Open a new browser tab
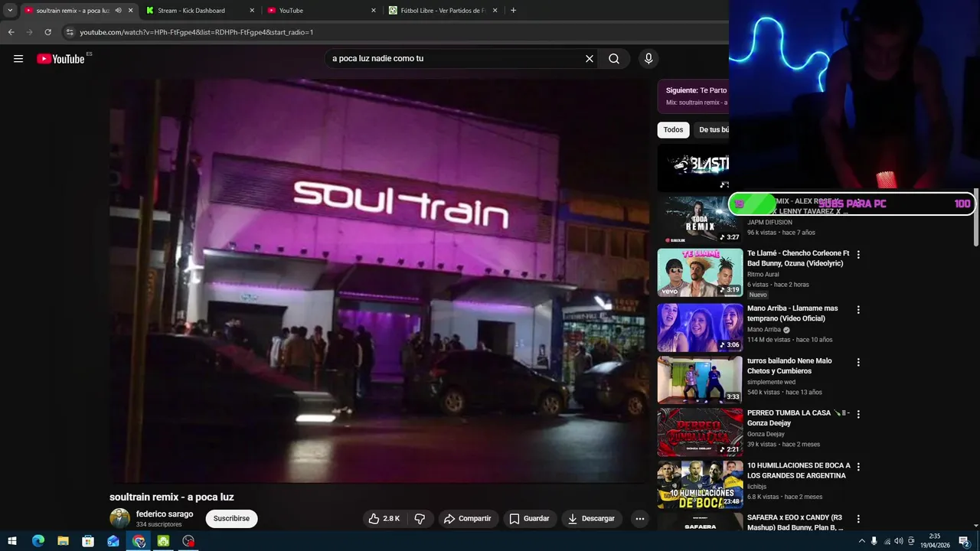Viewport: 980px width, 551px height. 513,11
